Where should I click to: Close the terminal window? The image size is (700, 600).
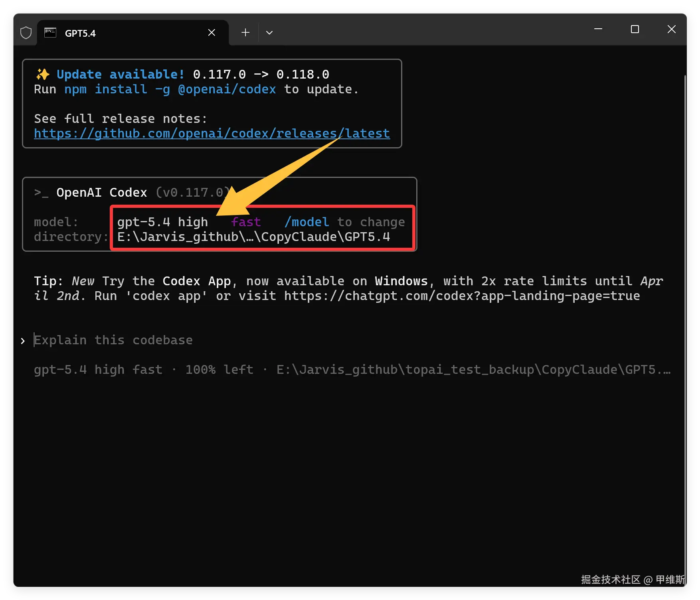(x=672, y=29)
